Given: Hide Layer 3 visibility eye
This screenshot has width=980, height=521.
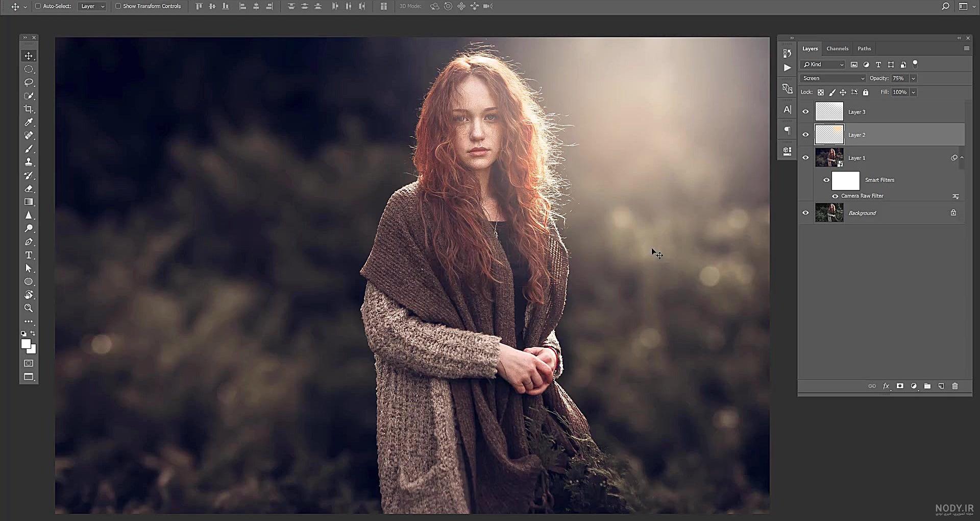Looking at the screenshot, I should (806, 112).
